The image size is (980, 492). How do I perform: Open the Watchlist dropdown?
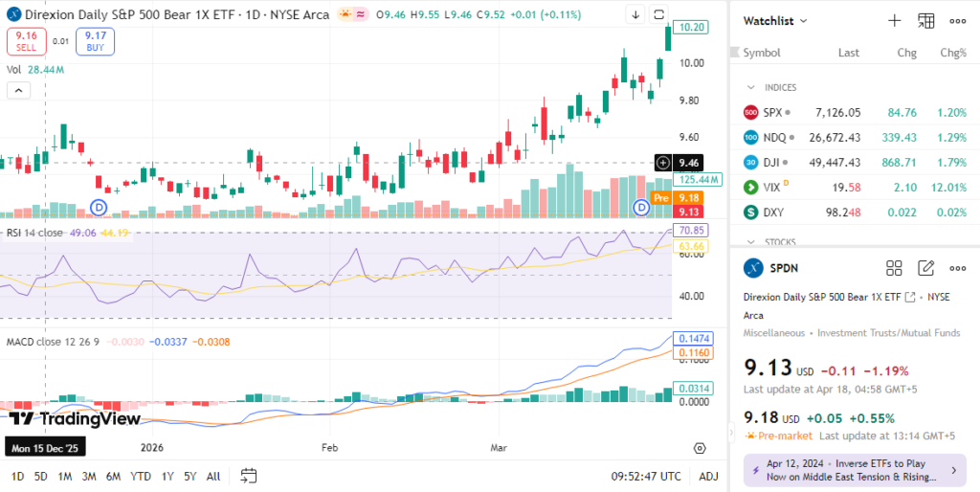click(x=775, y=20)
